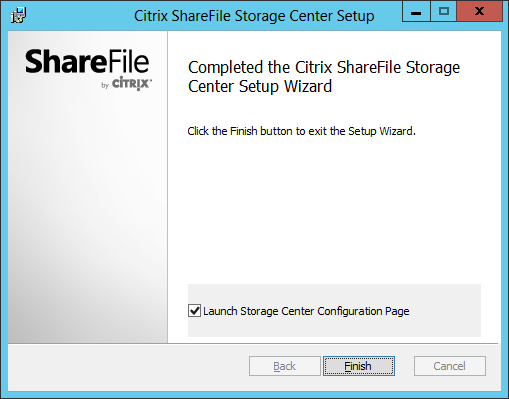Image resolution: width=509 pixels, height=399 pixels.
Task: Maximize the Storage Center Setup window
Action: (x=444, y=11)
